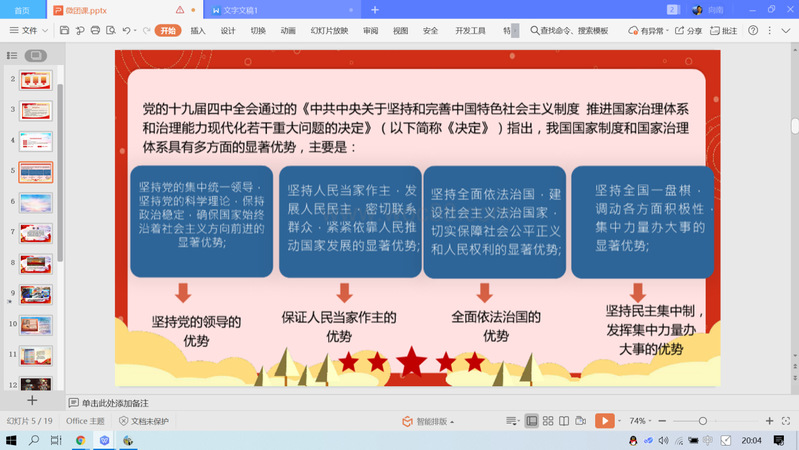Switch to thumbnail view in slide panel
The image size is (799, 450).
pyautogui.click(x=36, y=55)
